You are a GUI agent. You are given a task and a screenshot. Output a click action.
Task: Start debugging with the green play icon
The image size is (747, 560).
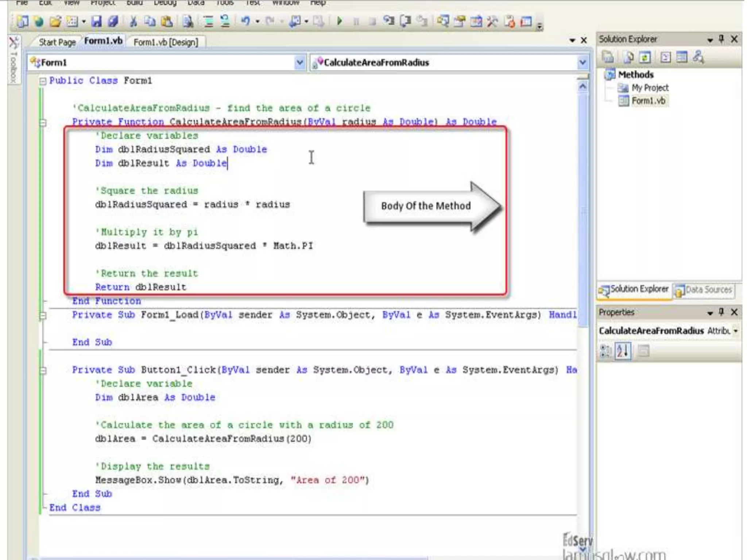click(340, 21)
